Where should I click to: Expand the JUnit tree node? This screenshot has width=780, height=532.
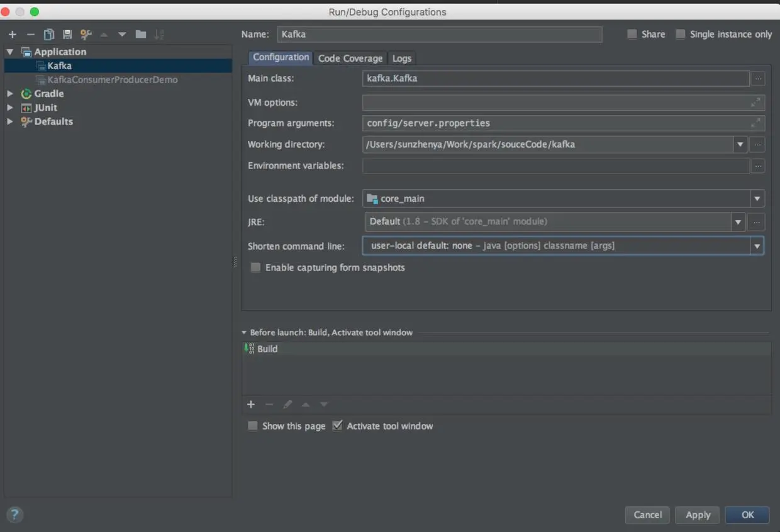coord(10,108)
